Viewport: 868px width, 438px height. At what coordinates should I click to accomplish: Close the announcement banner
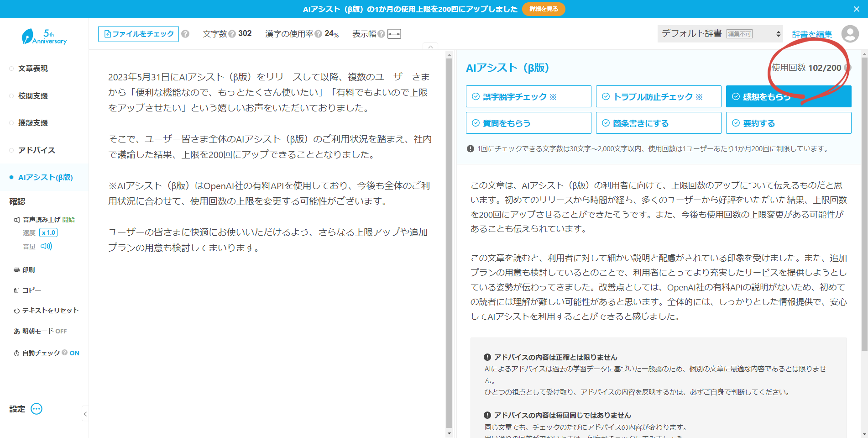point(856,9)
